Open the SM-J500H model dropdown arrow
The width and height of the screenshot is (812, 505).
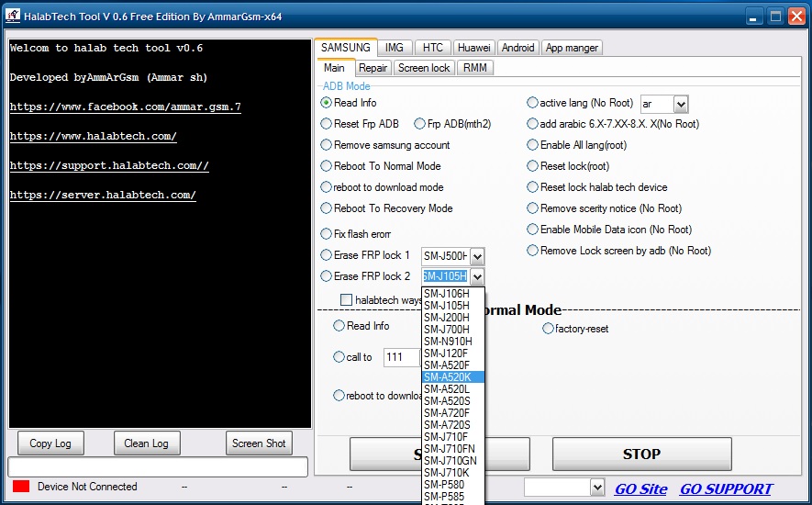coord(477,256)
